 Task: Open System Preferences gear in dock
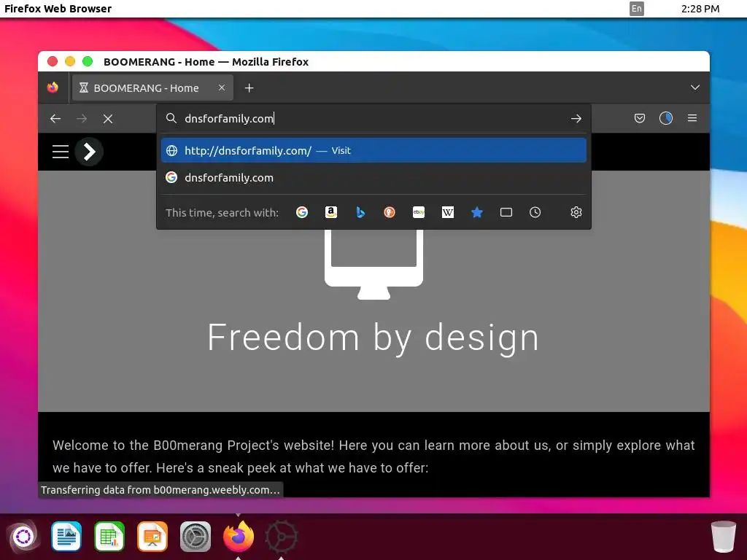(x=196, y=537)
